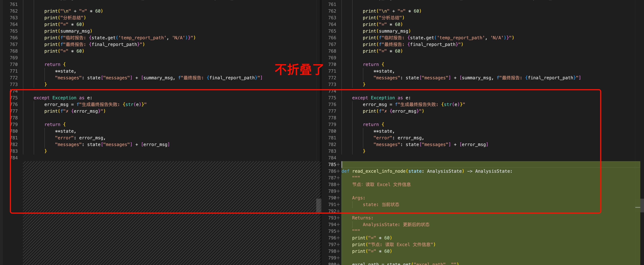Click the plus marker on line 785

[338, 164]
